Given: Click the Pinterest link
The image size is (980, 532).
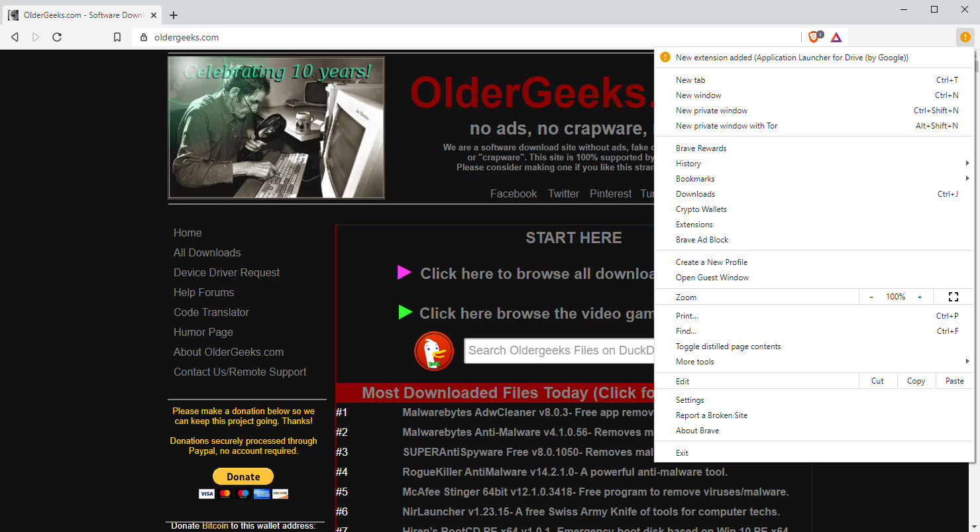Looking at the screenshot, I should 611,193.
